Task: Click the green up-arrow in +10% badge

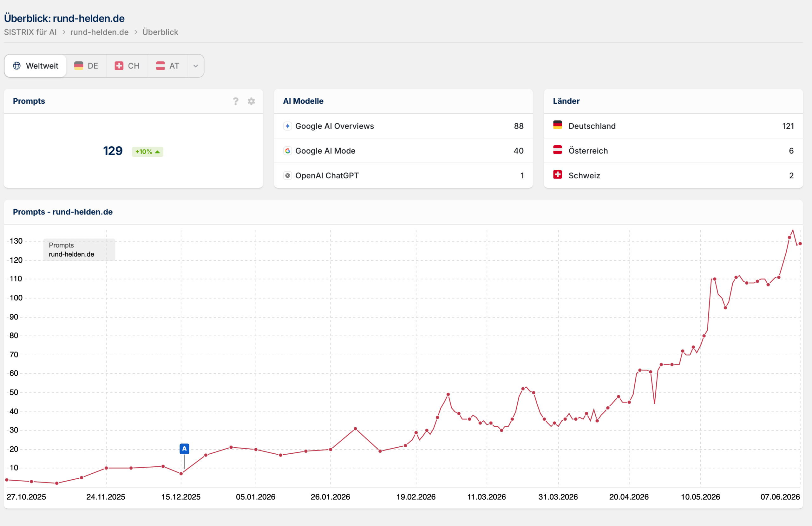Action: (x=157, y=152)
